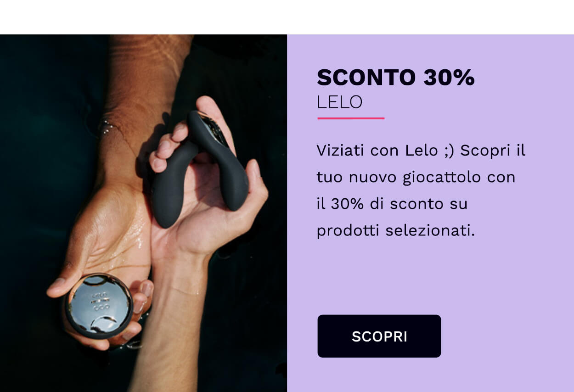The width and height of the screenshot is (574, 392).
Task: Select the 'tuo nuovo giocattolo con' line
Action: pos(416,177)
